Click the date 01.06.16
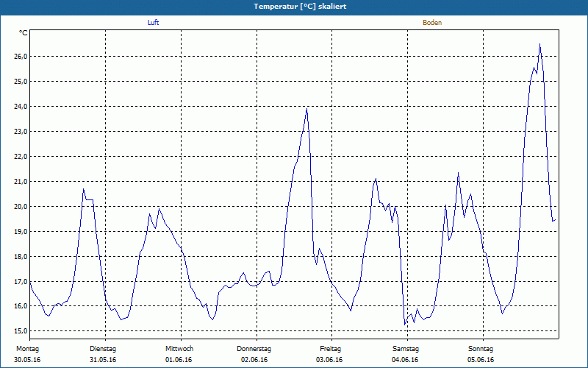The image size is (588, 368). pos(179,360)
